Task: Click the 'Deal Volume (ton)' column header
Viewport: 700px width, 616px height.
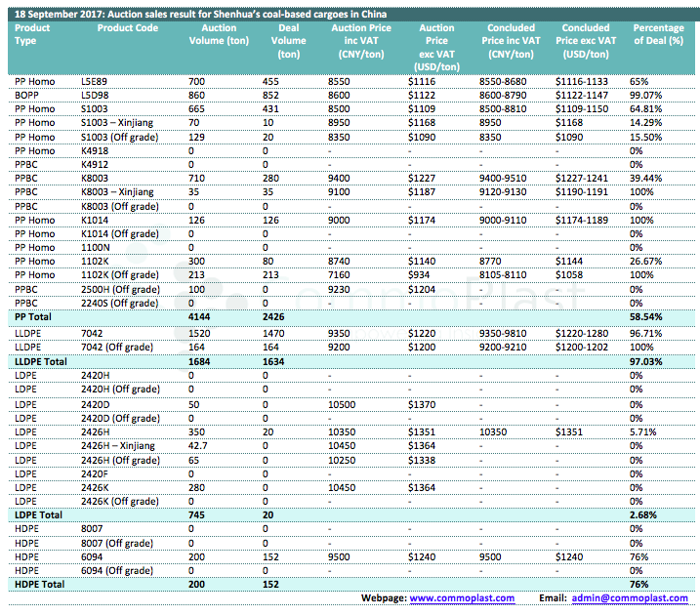Action: click(289, 41)
